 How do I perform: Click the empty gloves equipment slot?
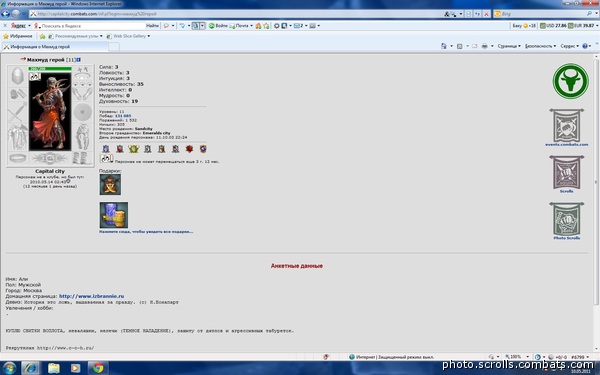coord(82,94)
